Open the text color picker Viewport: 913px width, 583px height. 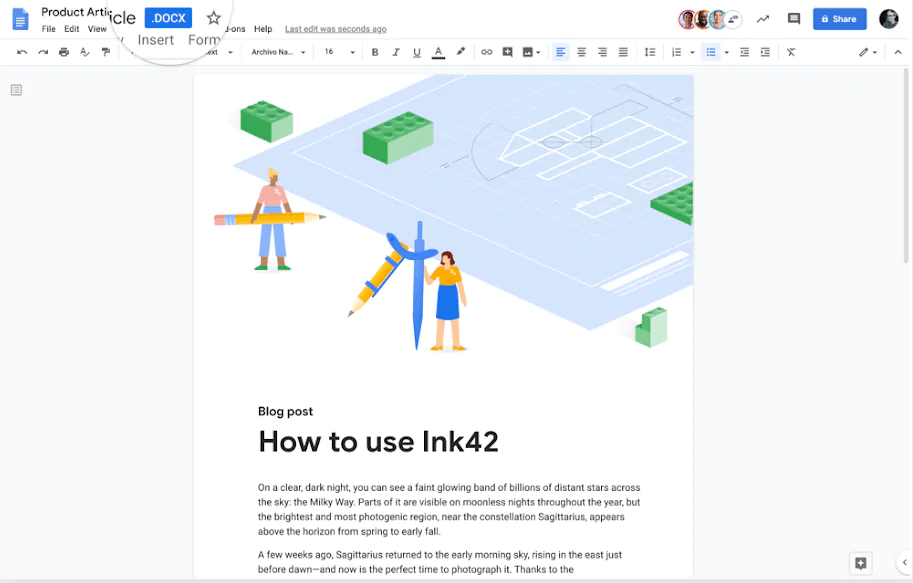coord(438,52)
